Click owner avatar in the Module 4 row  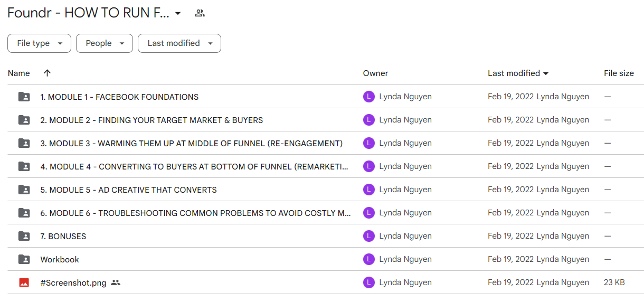coord(368,166)
